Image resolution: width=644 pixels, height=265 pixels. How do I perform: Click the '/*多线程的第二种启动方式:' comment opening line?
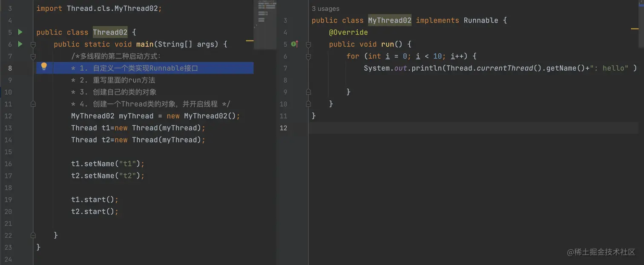click(116, 56)
